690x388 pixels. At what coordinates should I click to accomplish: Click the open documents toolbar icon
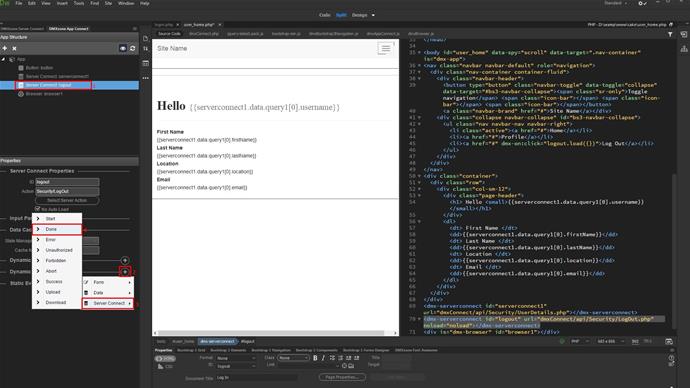(146, 38)
